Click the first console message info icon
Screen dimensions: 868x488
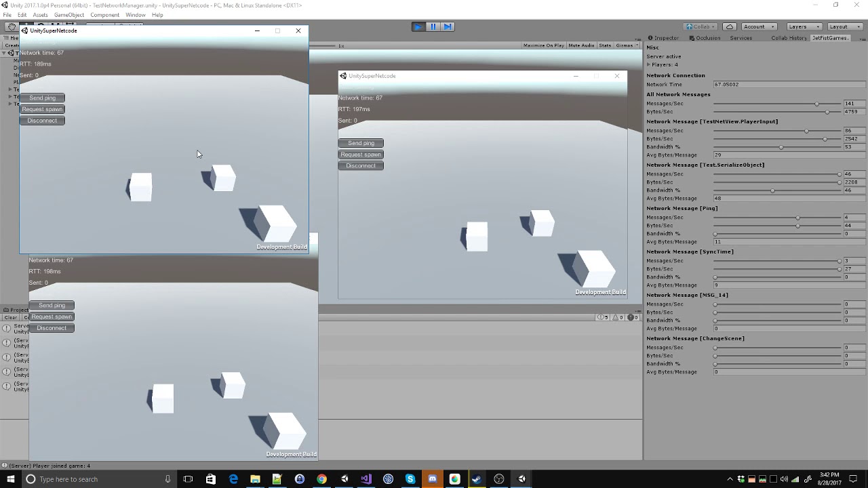point(6,329)
